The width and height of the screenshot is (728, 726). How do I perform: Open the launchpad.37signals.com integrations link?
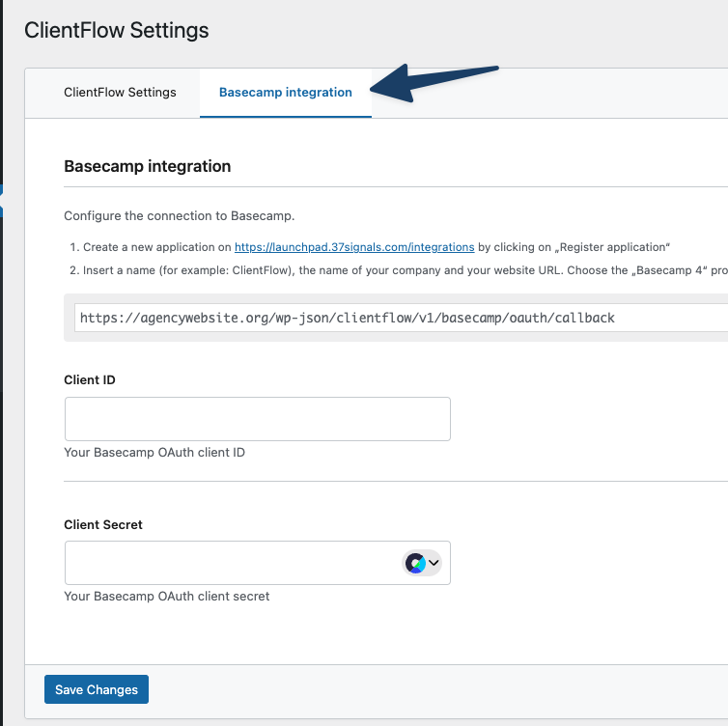[354, 247]
